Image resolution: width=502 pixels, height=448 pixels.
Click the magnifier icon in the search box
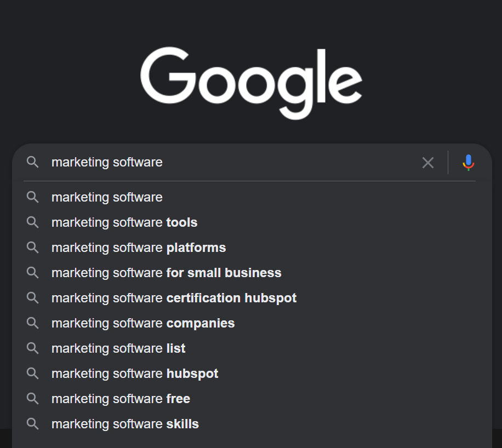tap(33, 162)
